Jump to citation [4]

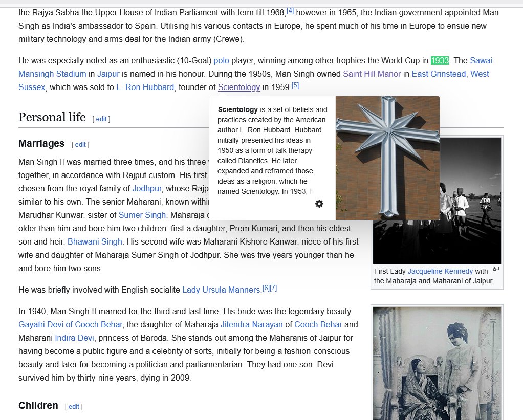coord(290,11)
